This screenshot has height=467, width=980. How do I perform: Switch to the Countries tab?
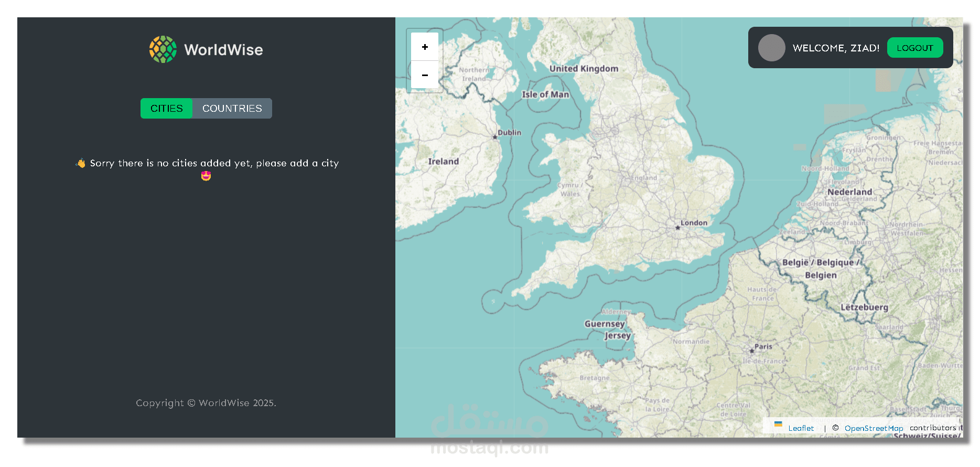tap(232, 109)
